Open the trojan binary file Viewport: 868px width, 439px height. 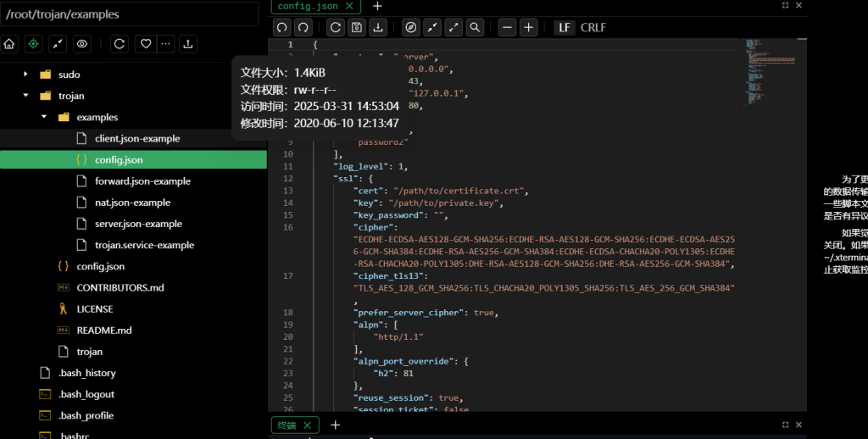[133, 352]
